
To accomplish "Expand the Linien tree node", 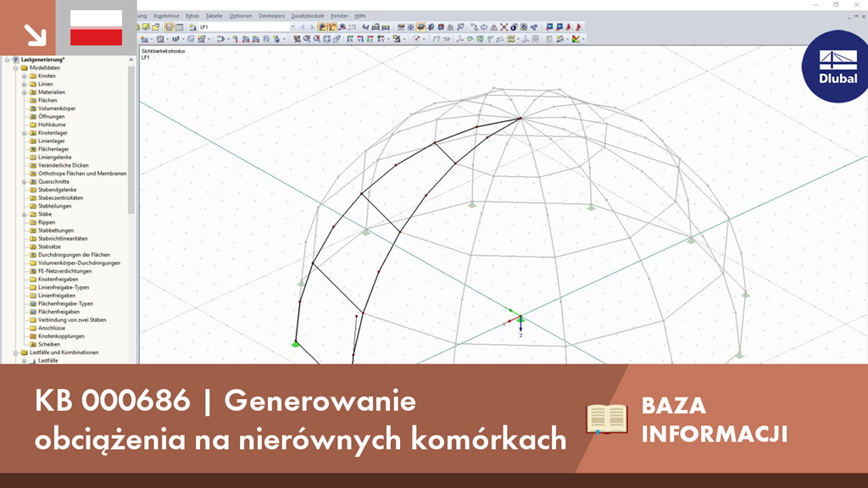I will [x=25, y=84].
